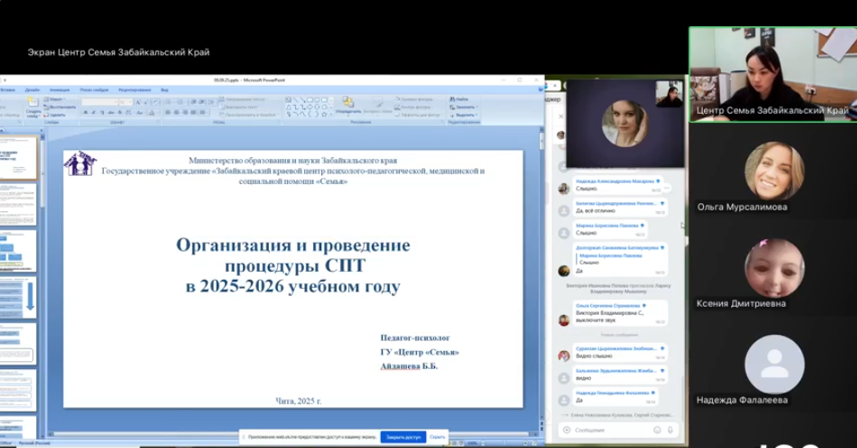Open the 'Дизайн' ribbon tab
The height and width of the screenshot is (448, 857).
32,90
